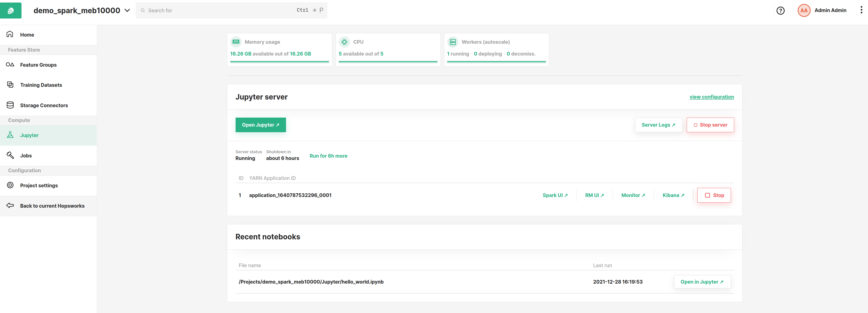Image resolution: width=868 pixels, height=313 pixels.
Task: Select application_1640787532296_0001 text
Action: coord(290,195)
